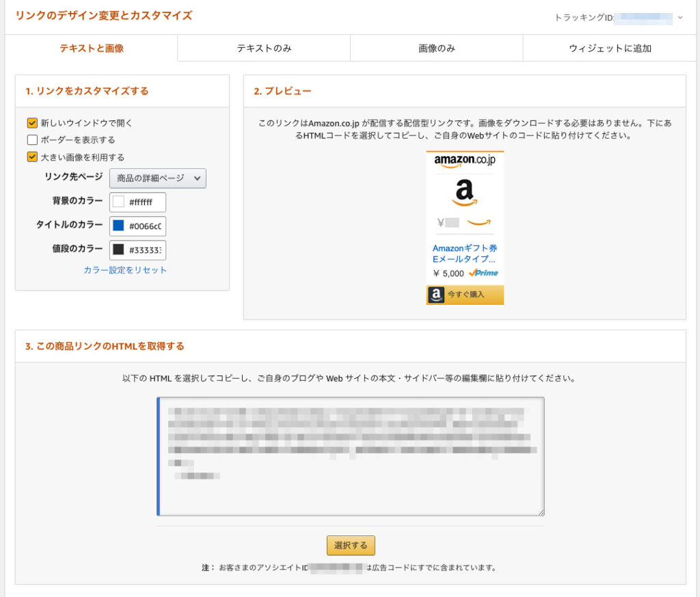Viewport: 700px width, 597px height.
Task: Click page title リンクのデザイン変更とカスタマイズ
Action: tap(104, 16)
